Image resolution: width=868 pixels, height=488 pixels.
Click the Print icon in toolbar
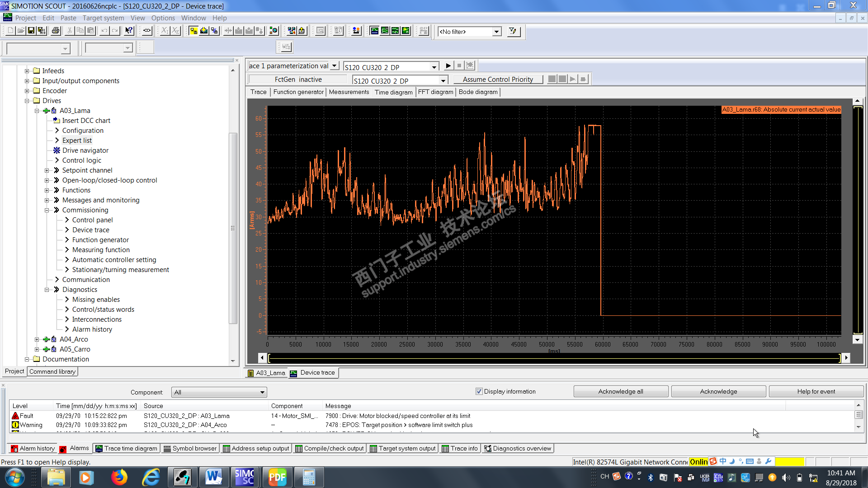pyautogui.click(x=56, y=31)
